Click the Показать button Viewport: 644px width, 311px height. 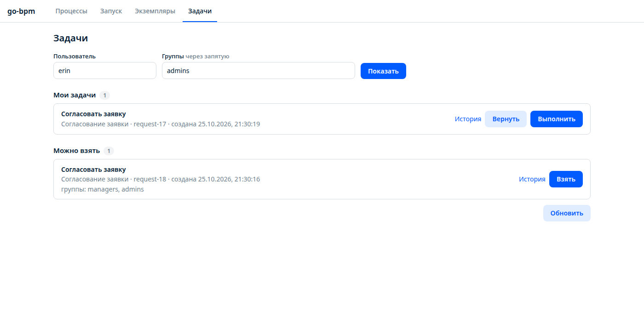[383, 71]
